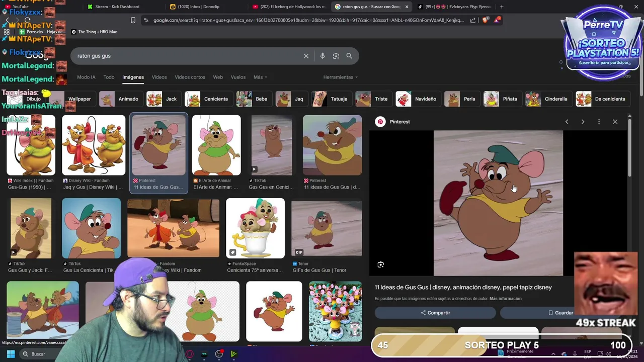This screenshot has width=644, height=362.
Task: Open the Brave shields icon
Action: pyautogui.click(x=485, y=20)
